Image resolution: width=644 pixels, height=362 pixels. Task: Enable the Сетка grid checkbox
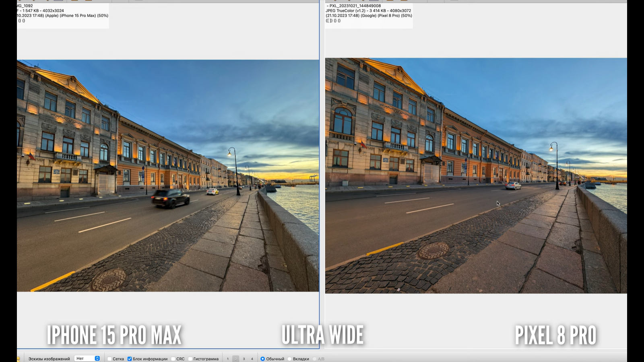pos(109,359)
